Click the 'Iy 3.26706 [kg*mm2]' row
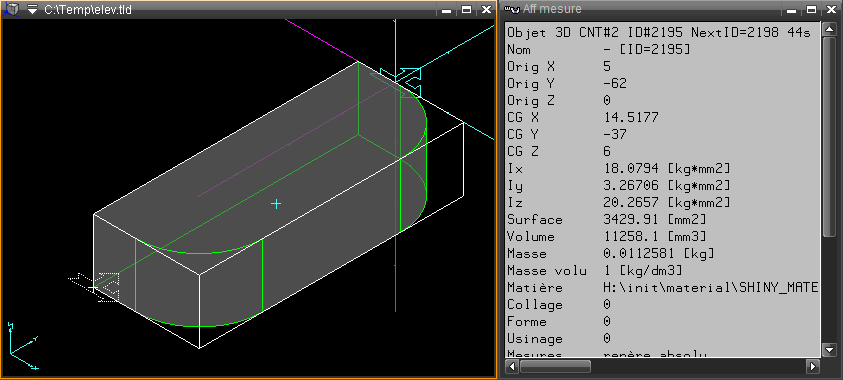The width and height of the screenshot is (843, 380). pyautogui.click(x=619, y=185)
